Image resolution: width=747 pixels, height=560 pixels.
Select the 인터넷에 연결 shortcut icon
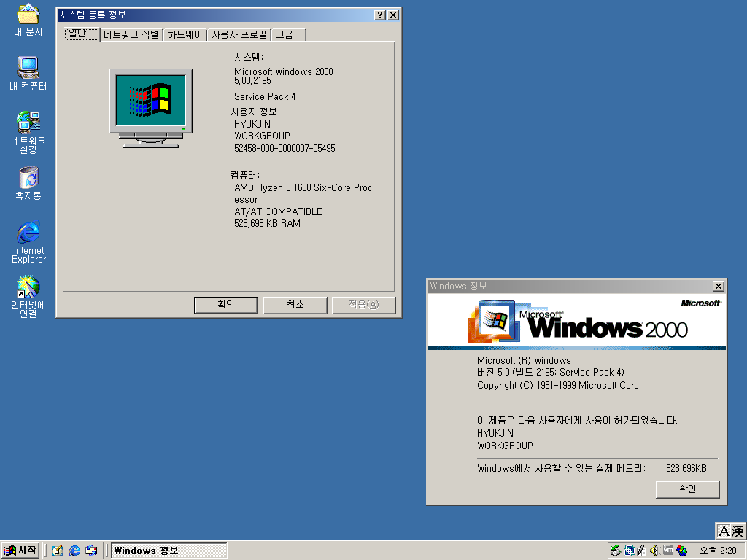pyautogui.click(x=28, y=296)
